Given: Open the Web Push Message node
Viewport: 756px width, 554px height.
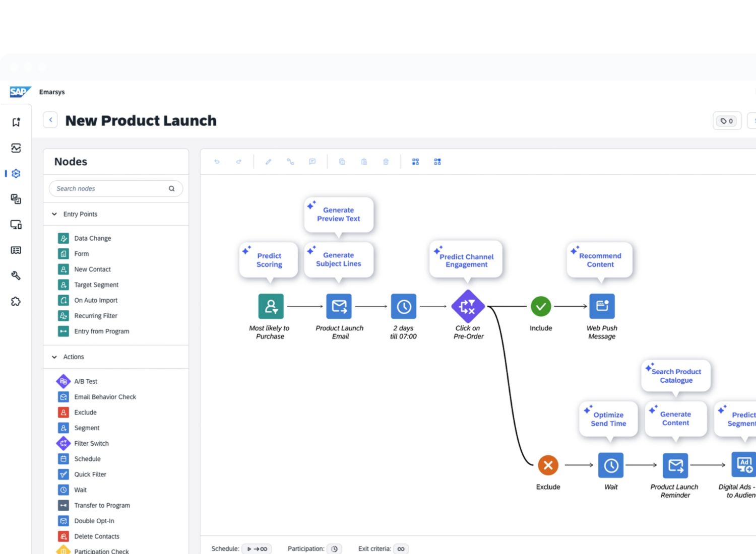Looking at the screenshot, I should tap(602, 306).
